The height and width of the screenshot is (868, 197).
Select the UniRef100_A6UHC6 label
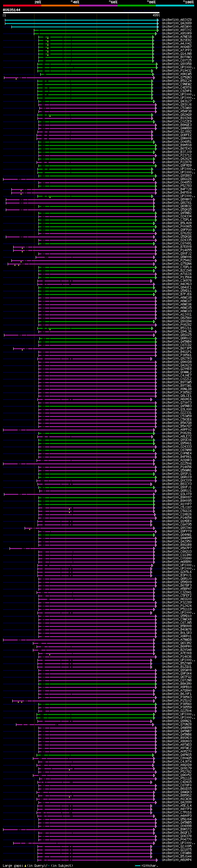[177, 399]
